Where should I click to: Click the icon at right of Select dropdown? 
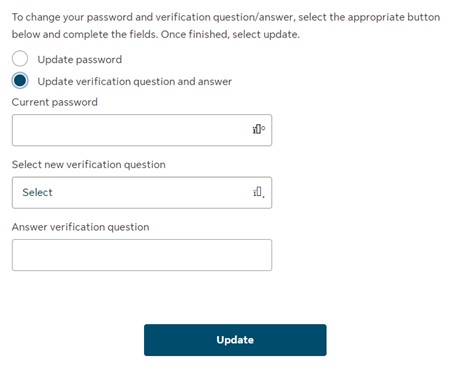(259, 192)
